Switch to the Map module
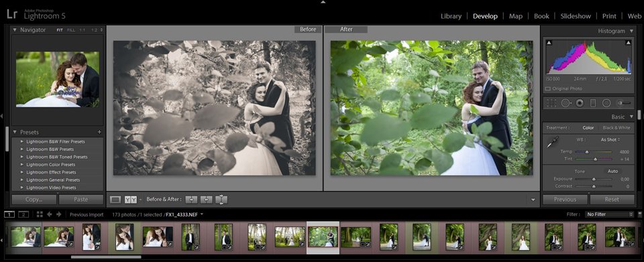The image size is (644, 262). [x=516, y=16]
